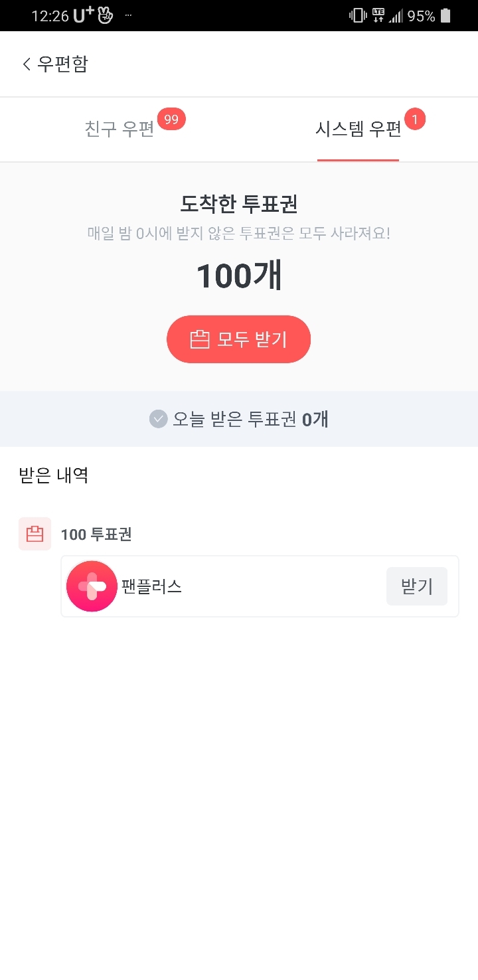Tap the pink ticket icon beside 100 투표권
The image size is (478, 980).
point(35,534)
